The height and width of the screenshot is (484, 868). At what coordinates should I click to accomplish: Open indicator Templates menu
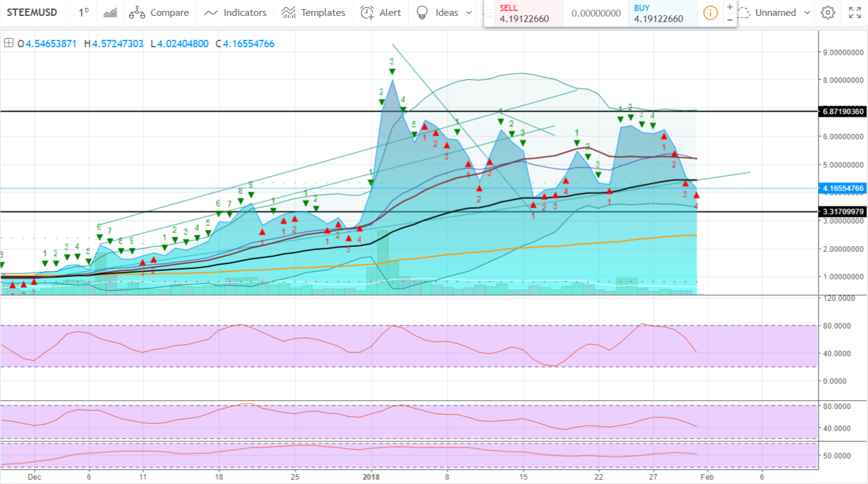(x=313, y=12)
